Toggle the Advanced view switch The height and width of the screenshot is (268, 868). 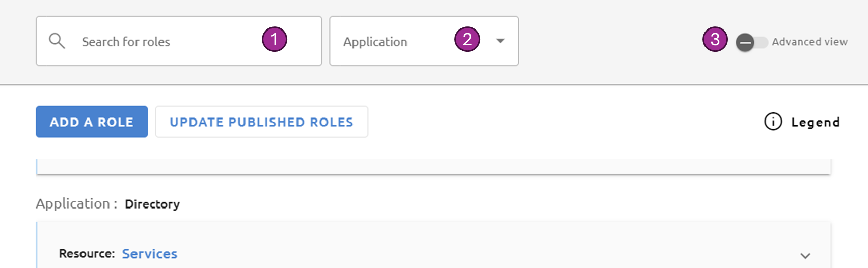(x=752, y=42)
